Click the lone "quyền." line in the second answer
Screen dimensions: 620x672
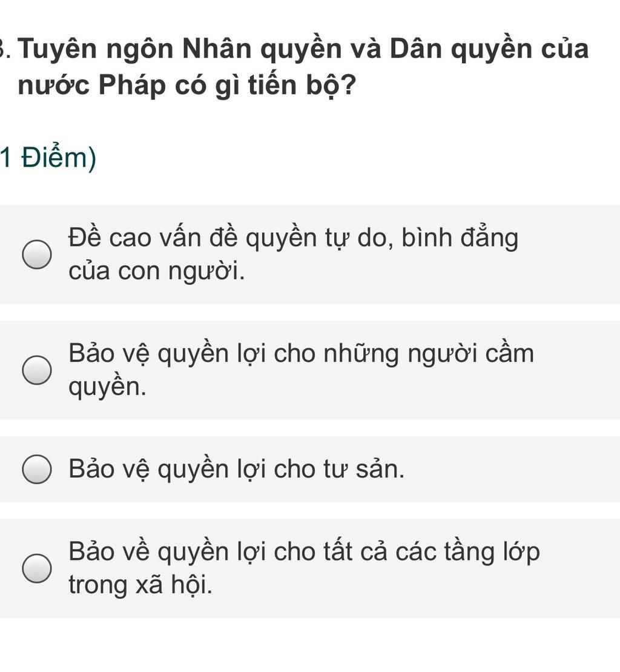point(107,387)
